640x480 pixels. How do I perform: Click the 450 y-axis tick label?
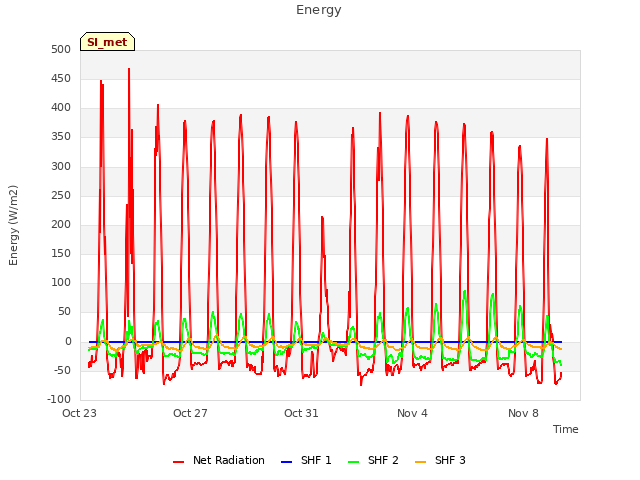coord(61,78)
